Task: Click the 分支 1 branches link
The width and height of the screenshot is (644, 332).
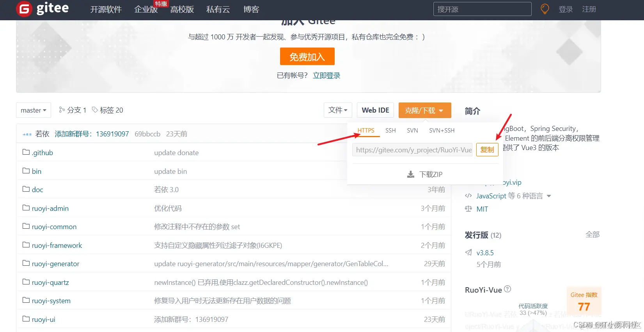Action: coord(76,110)
